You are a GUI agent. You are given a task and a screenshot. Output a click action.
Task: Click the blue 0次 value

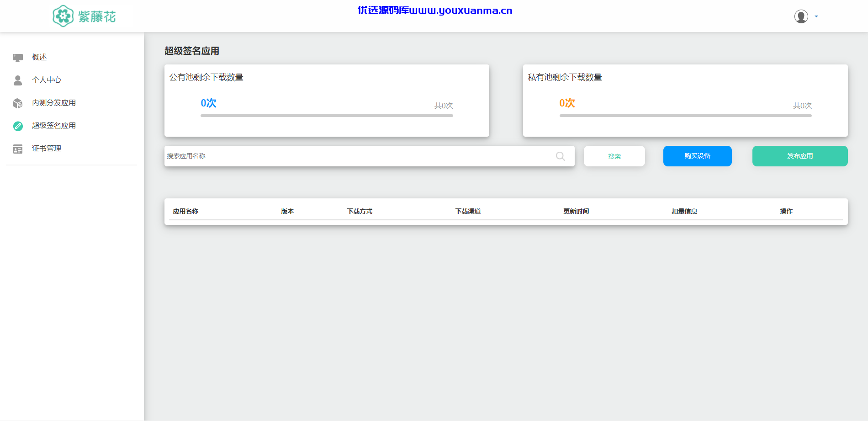tap(208, 103)
